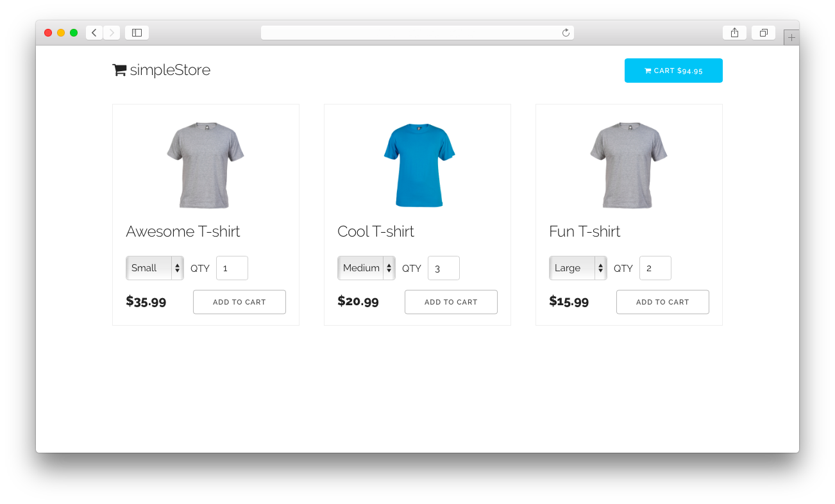Open the Large size dropdown for Fun T-shirt
This screenshot has height=504, width=835.
point(578,268)
